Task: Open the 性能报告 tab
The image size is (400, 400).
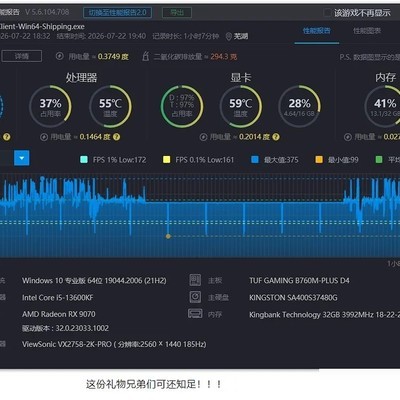Action: click(x=317, y=31)
